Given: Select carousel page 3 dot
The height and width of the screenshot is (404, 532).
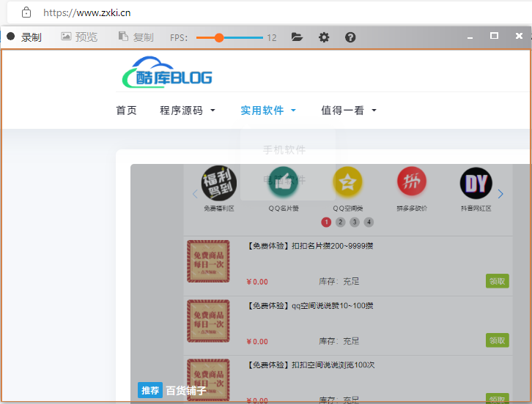Looking at the screenshot, I should pos(355,222).
